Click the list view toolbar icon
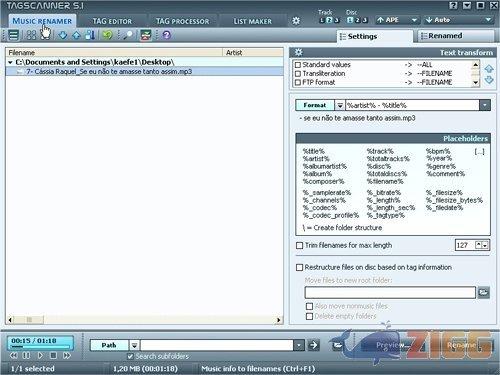Screen dimensions: 500x375 (13, 35)
